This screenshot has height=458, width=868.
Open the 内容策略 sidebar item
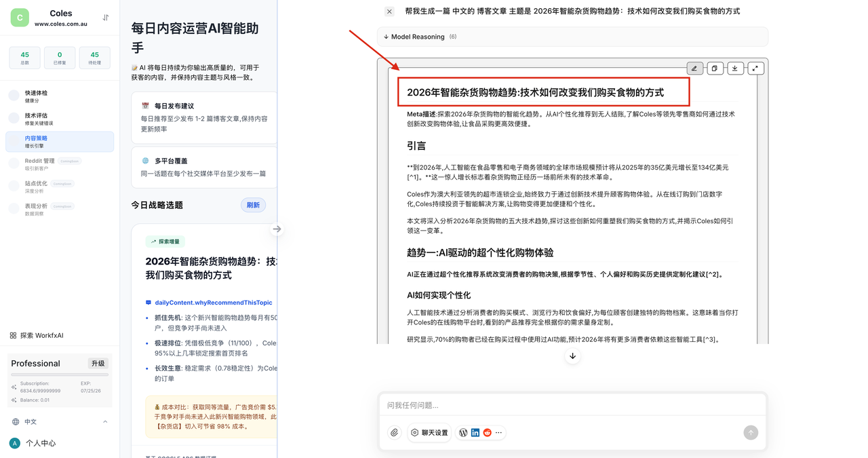click(x=60, y=142)
